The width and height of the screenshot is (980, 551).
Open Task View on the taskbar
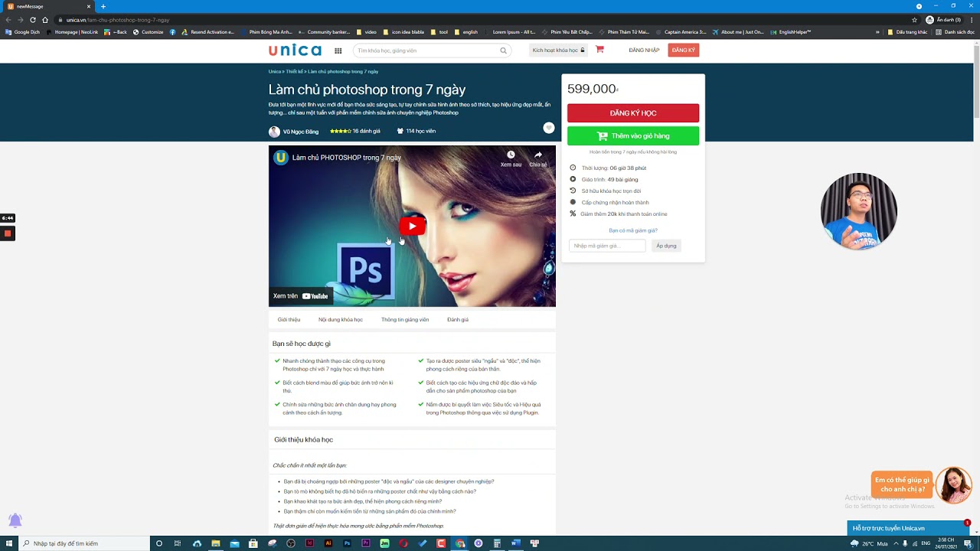point(178,543)
